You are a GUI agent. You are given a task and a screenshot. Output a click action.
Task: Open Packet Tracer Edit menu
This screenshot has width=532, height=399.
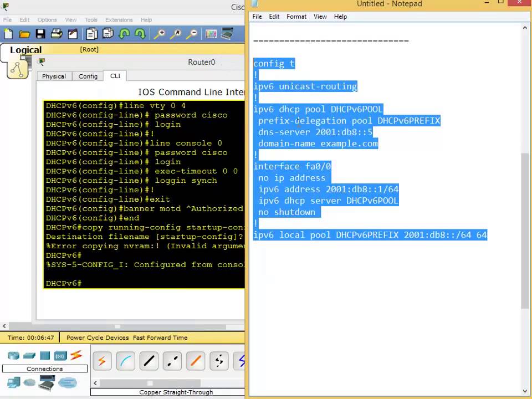tap(24, 20)
